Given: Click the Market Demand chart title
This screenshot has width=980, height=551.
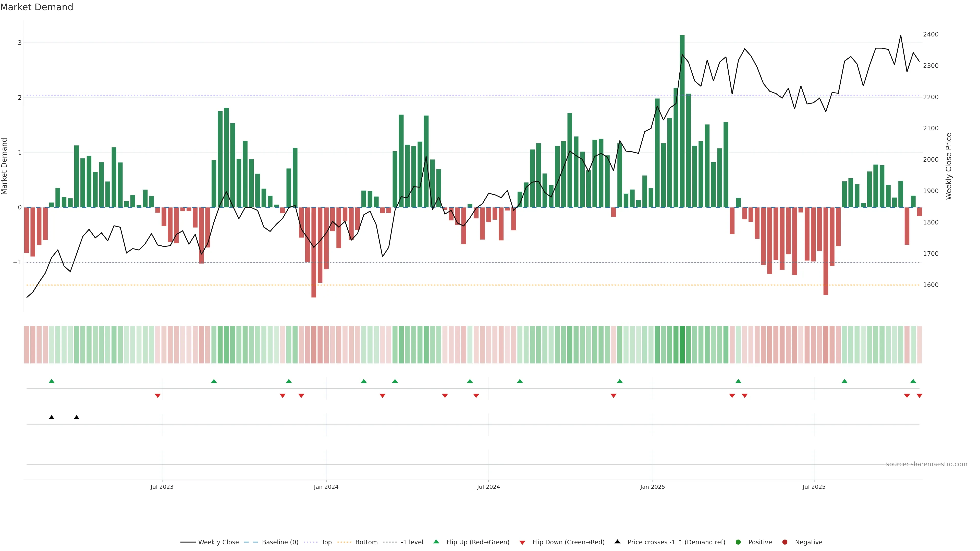Looking at the screenshot, I should [37, 7].
